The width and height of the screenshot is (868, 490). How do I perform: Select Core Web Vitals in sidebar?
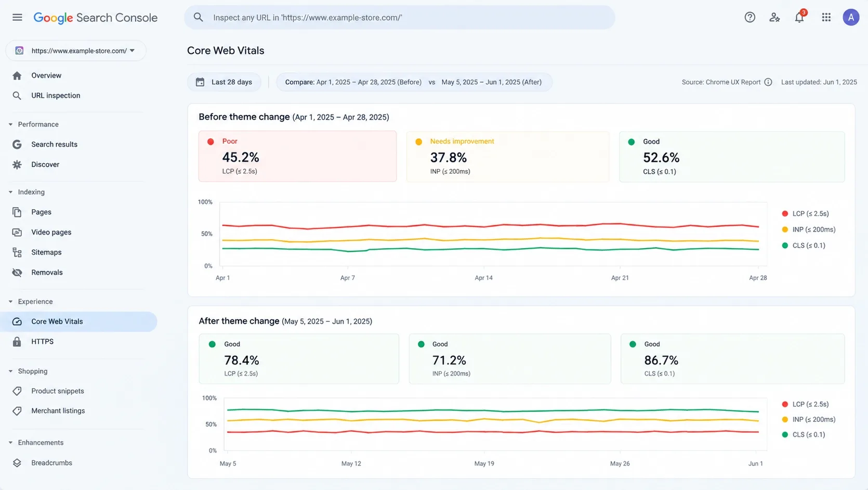pos(78,321)
